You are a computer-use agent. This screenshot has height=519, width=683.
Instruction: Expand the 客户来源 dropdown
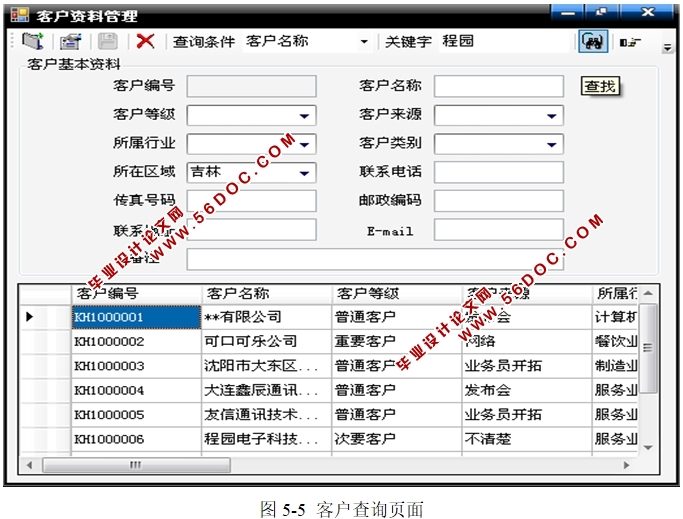(552, 116)
